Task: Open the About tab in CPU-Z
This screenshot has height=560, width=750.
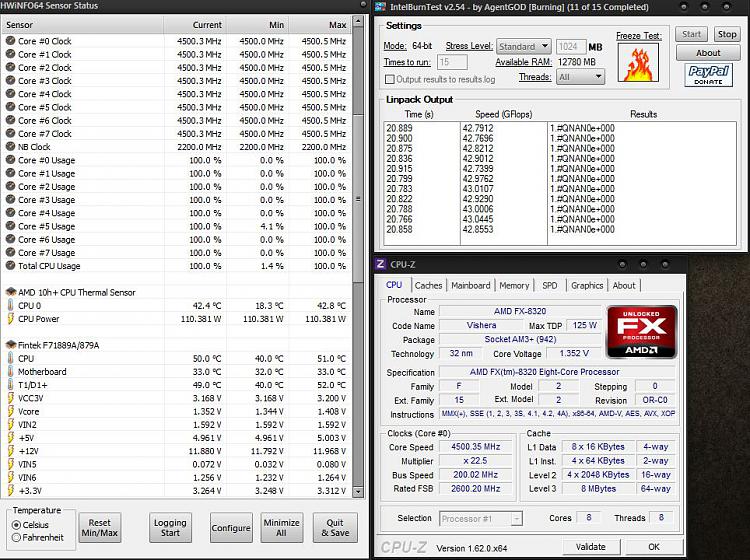Action: (x=624, y=285)
